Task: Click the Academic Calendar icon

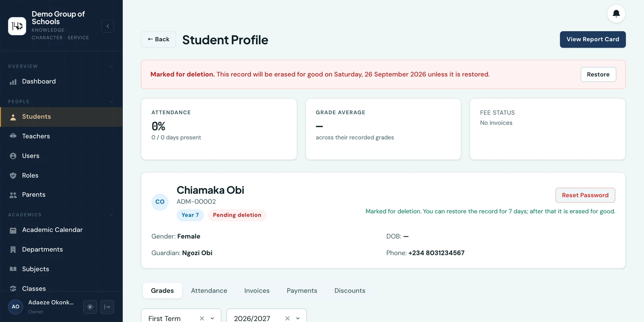Action: pos(13,230)
